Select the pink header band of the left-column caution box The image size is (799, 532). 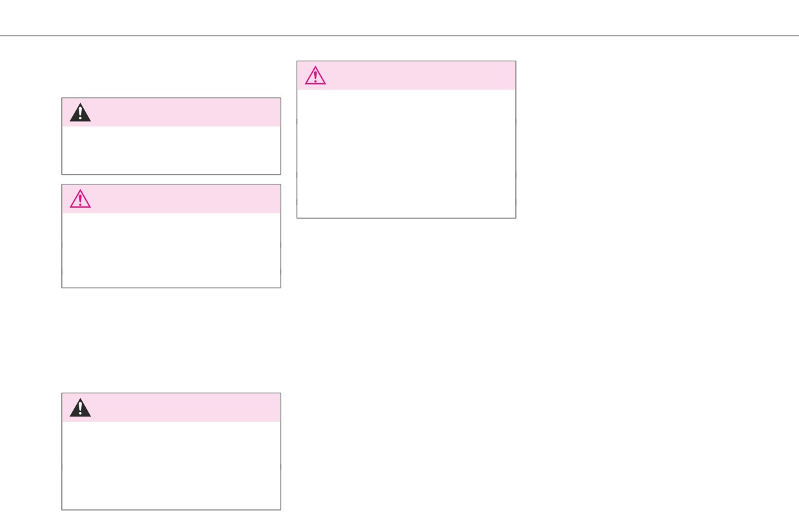[x=171, y=199]
